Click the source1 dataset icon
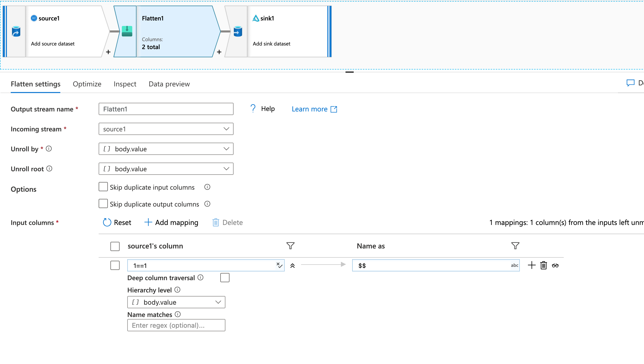 point(16,31)
